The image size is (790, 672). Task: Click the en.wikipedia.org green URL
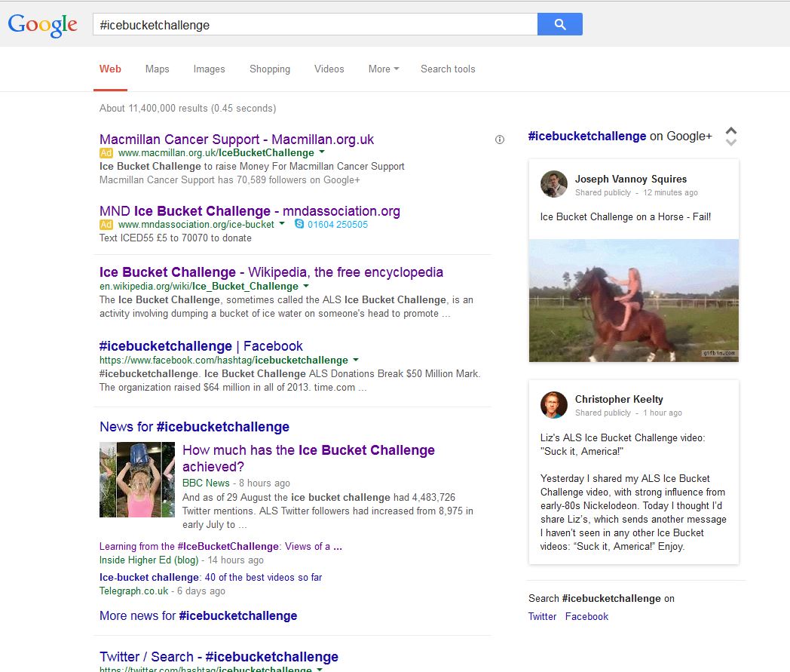click(x=199, y=287)
